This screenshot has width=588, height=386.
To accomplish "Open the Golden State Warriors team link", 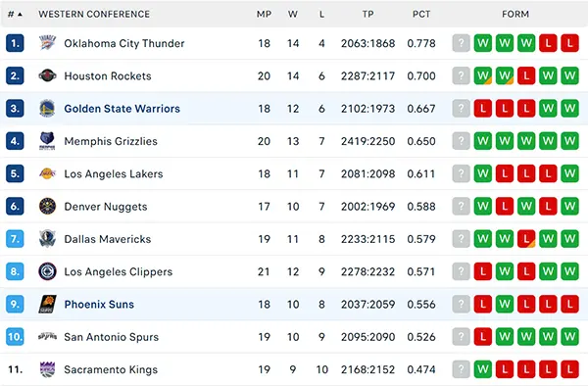I will (x=122, y=109).
